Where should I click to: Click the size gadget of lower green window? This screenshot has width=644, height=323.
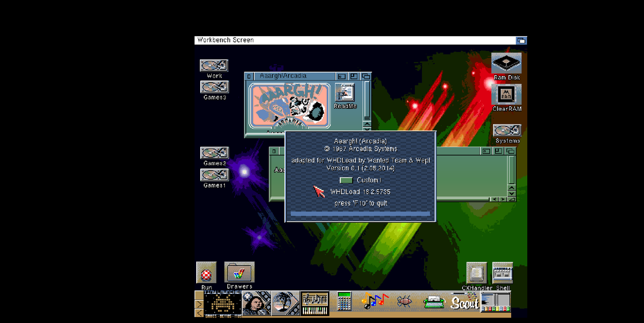[512, 199]
